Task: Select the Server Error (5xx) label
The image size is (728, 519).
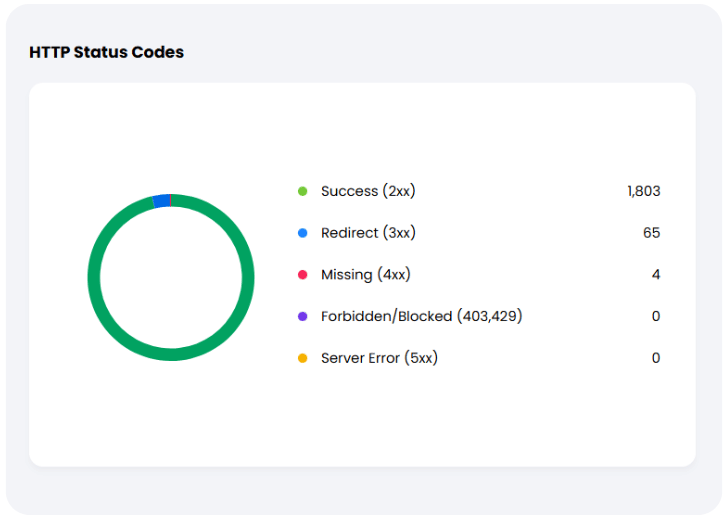Action: tap(379, 358)
